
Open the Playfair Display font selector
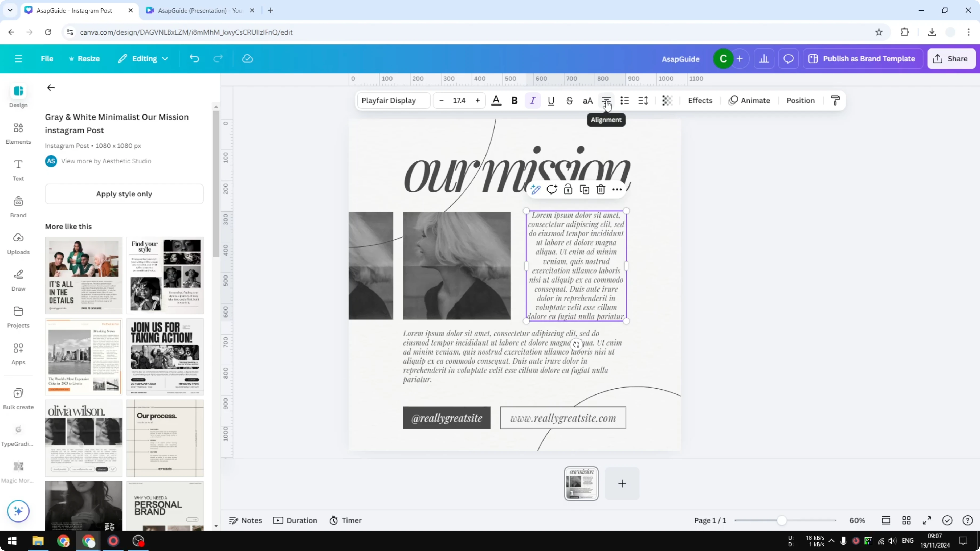pyautogui.click(x=393, y=100)
